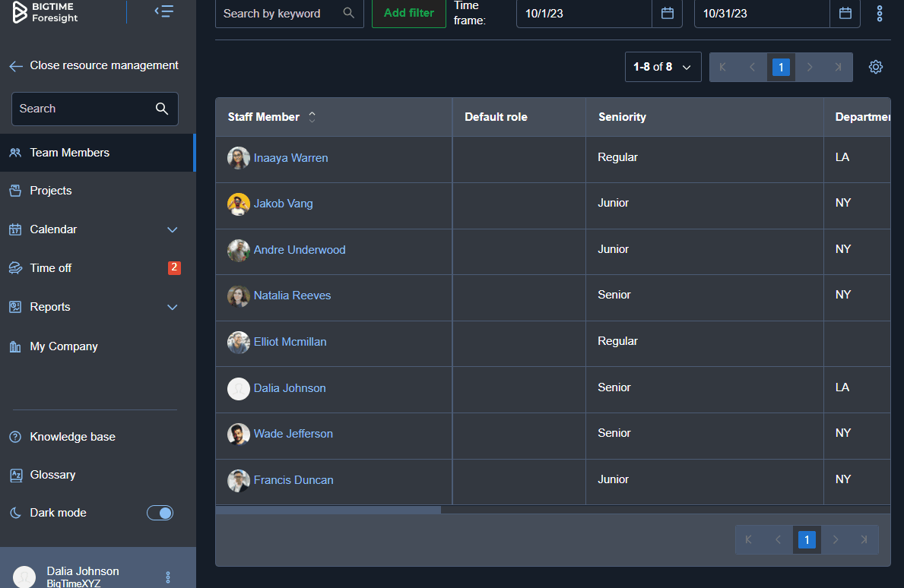
Task: Open calendar picker for end date 10/31/23
Action: click(845, 14)
